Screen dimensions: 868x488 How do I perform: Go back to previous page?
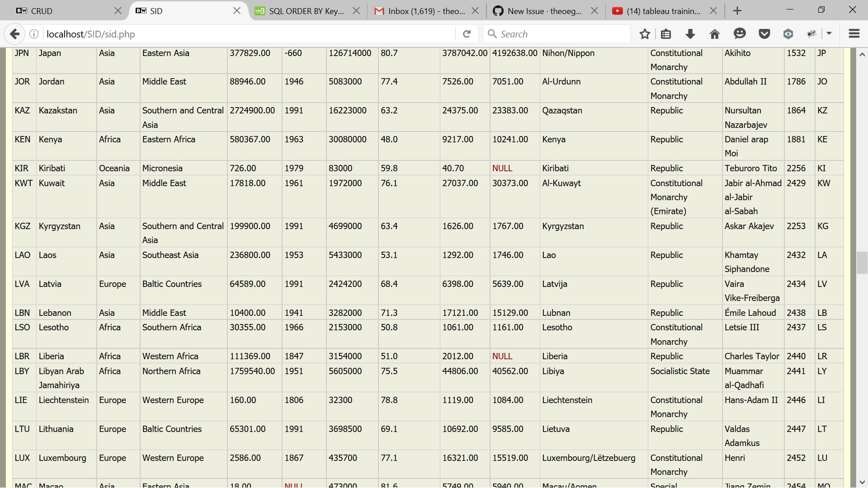click(x=14, y=34)
